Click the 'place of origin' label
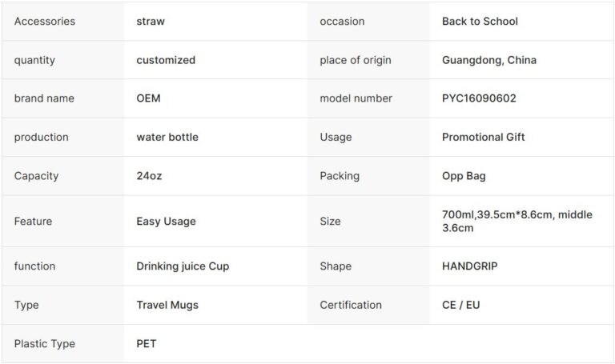 point(355,60)
